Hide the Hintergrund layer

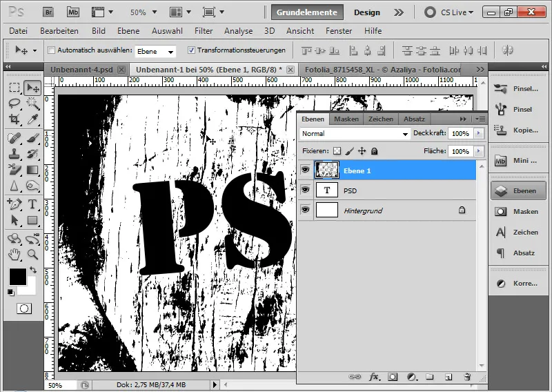tap(305, 210)
